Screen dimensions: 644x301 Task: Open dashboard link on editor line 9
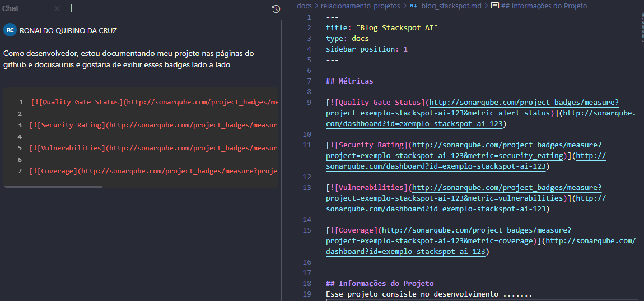point(481,118)
